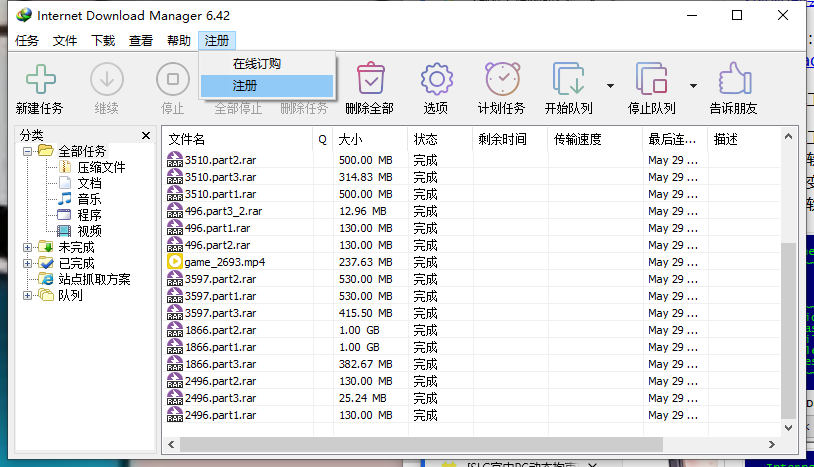814x467 pixels.
Task: Expand the 已完成 tree node
Action: [28, 264]
